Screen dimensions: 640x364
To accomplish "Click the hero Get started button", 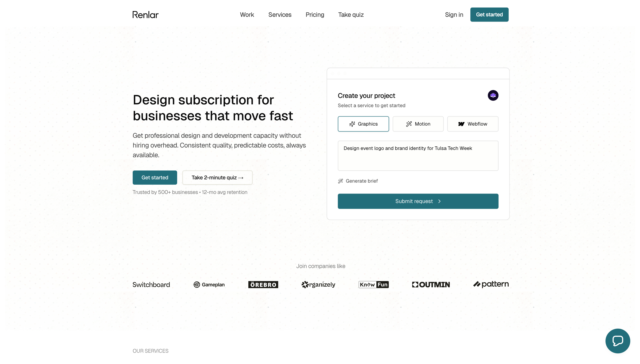I will (x=155, y=178).
